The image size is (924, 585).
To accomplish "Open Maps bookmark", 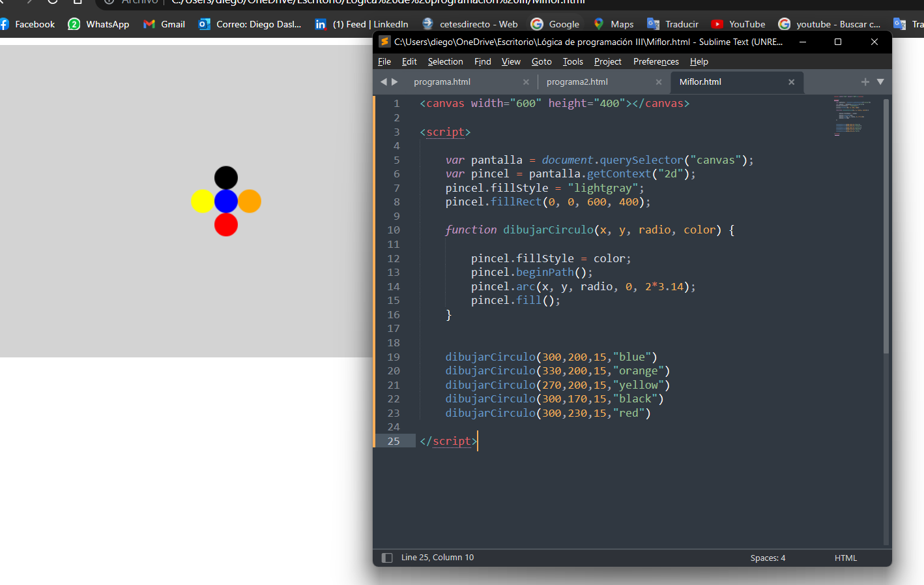I will 613,24.
